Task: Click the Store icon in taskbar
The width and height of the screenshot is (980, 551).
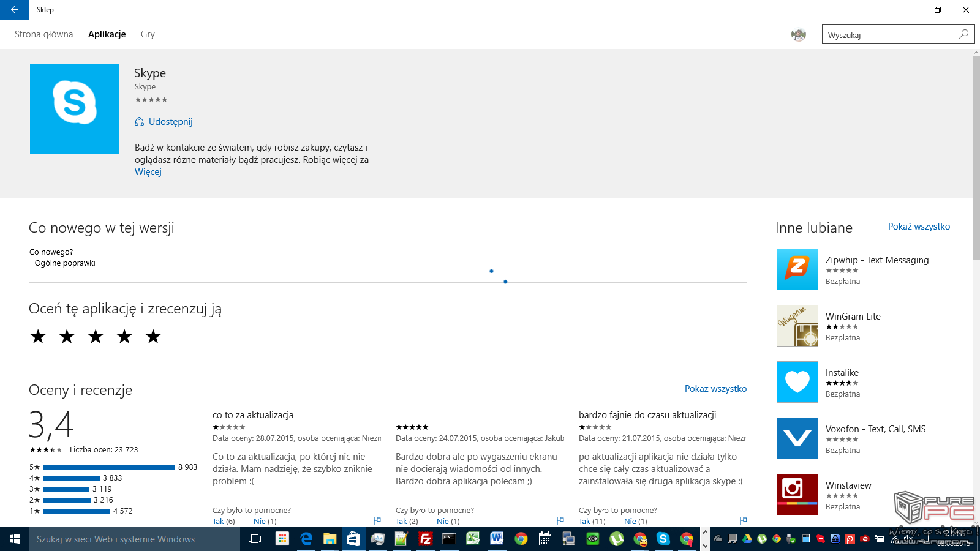Action: 354,539
